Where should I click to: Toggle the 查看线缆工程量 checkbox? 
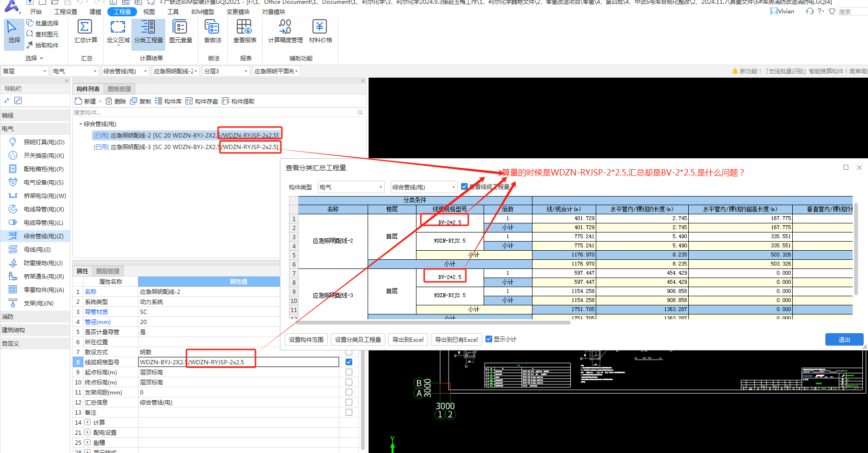pyautogui.click(x=464, y=186)
